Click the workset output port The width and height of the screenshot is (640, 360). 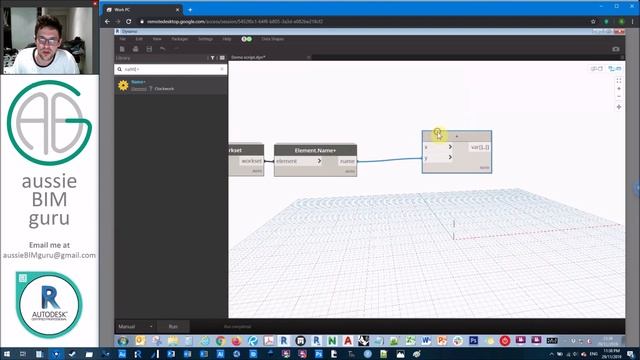click(251, 161)
